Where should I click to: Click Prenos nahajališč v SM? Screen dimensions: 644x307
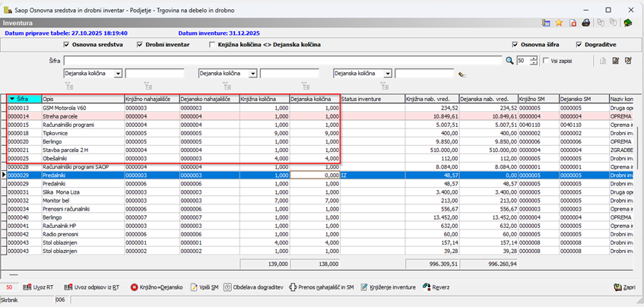point(323,287)
